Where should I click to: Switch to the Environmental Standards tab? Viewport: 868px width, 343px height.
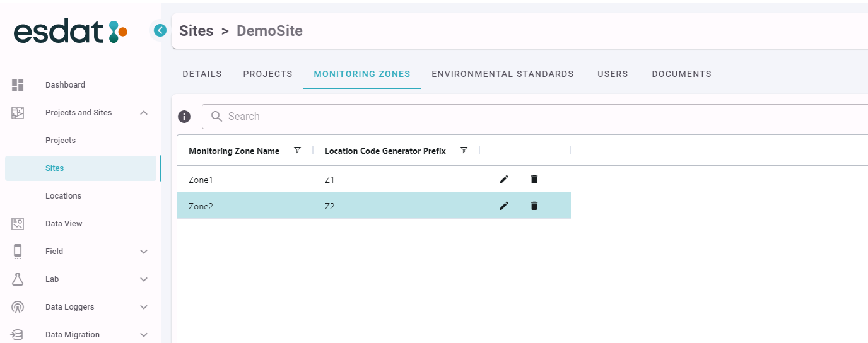click(x=502, y=74)
